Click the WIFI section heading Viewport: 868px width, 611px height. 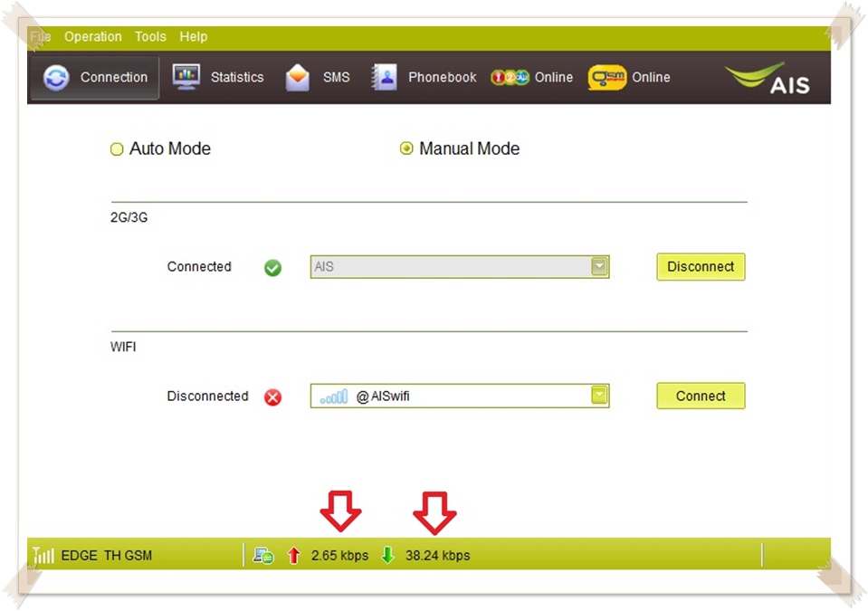pos(123,347)
